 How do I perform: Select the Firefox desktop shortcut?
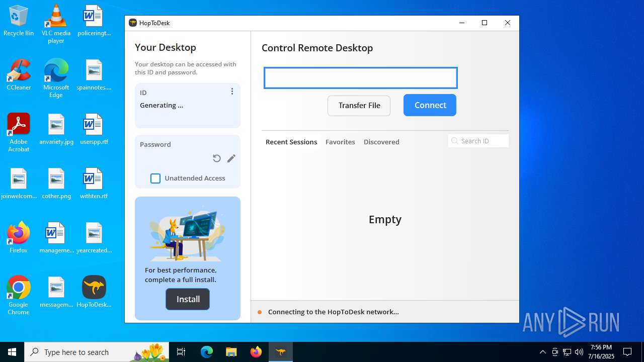point(19,238)
